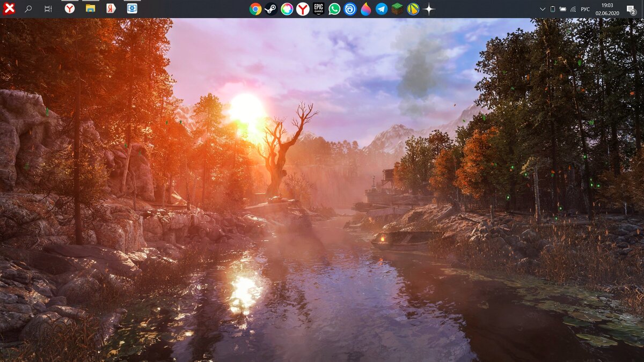
Task: Open the white Yandex app with red Я
Action: coord(111,9)
